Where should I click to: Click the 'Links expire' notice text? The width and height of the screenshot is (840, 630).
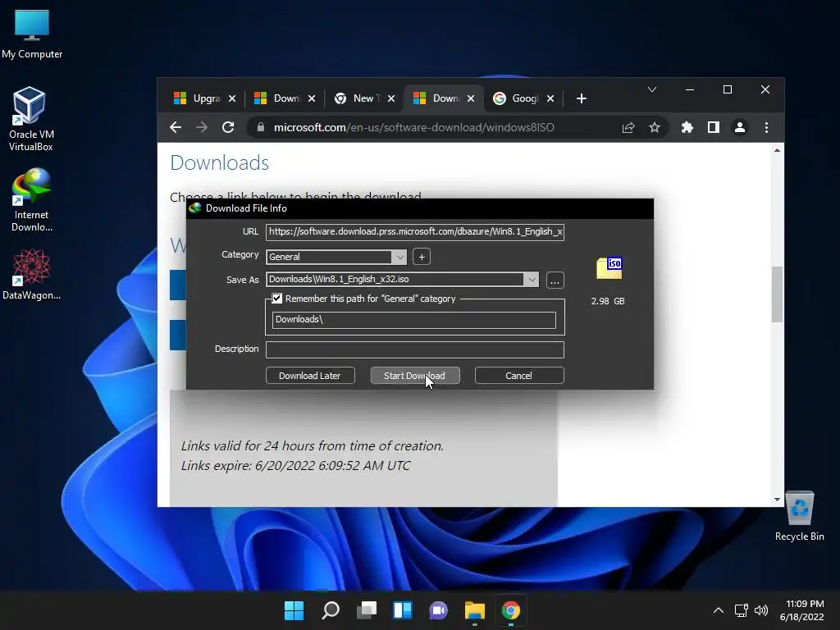tap(295, 466)
